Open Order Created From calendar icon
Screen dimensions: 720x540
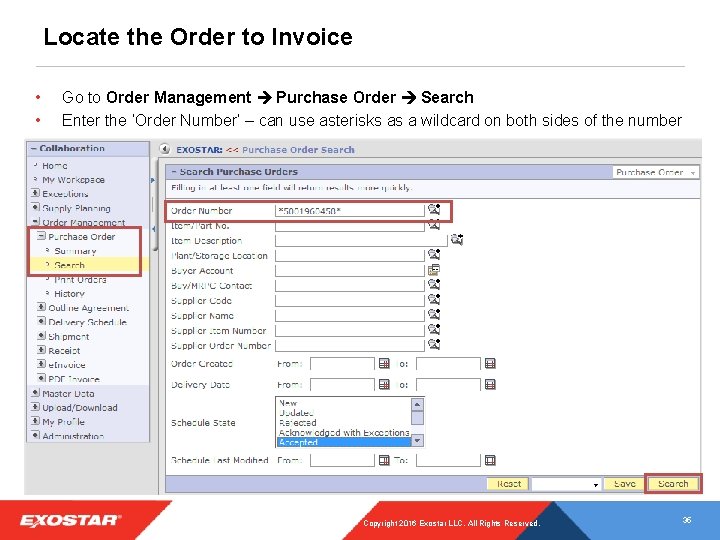tap(384, 364)
